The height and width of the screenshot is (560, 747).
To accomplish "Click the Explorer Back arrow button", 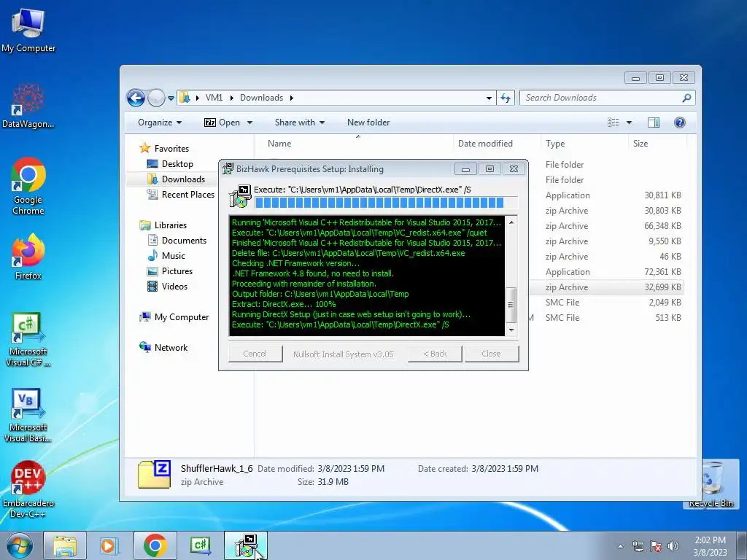I will point(136,98).
